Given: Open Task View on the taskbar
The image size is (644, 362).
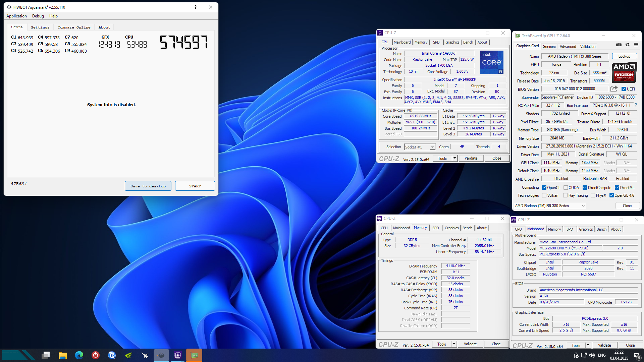Looking at the screenshot, I should pyautogui.click(x=46, y=355).
